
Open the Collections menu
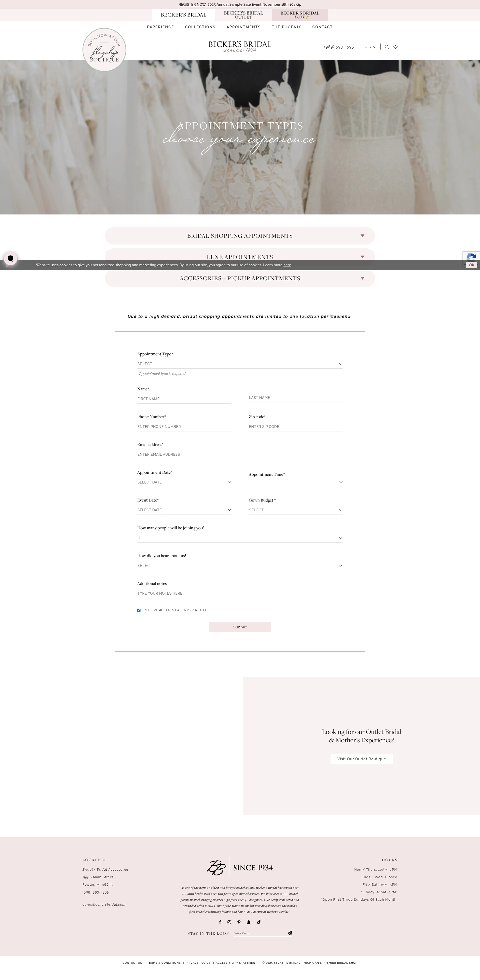click(200, 27)
